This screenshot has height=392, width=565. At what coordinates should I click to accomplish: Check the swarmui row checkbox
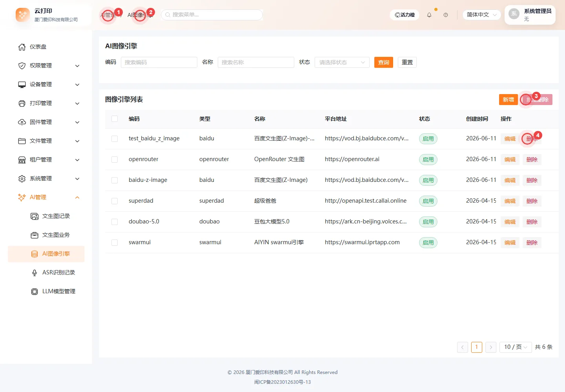115,243
